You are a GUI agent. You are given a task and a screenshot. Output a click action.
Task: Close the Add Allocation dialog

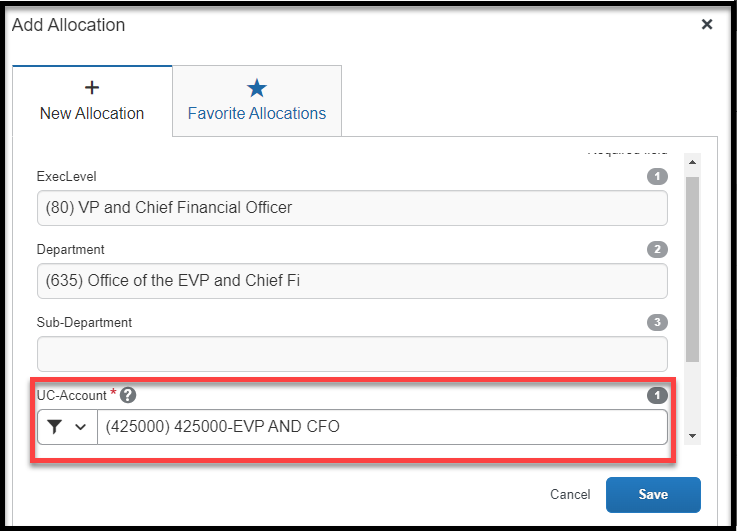click(707, 25)
